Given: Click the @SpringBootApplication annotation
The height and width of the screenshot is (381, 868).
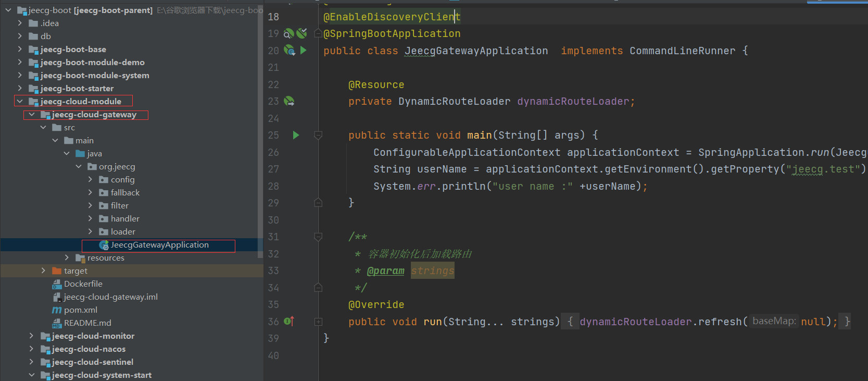Looking at the screenshot, I should click(392, 34).
